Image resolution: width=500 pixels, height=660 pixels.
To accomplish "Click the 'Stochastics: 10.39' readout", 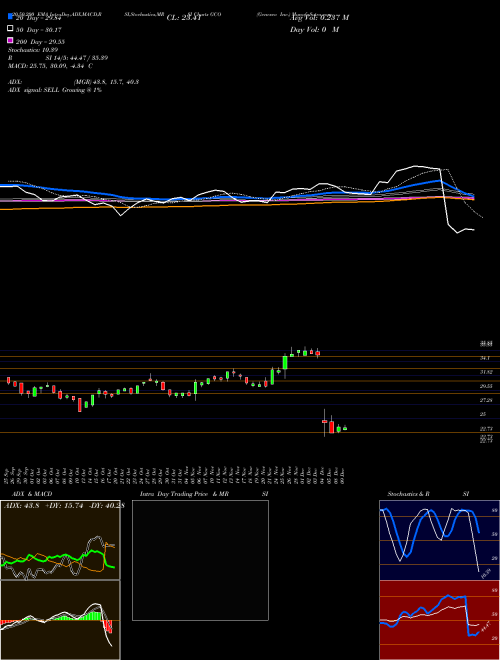I will [33, 50].
